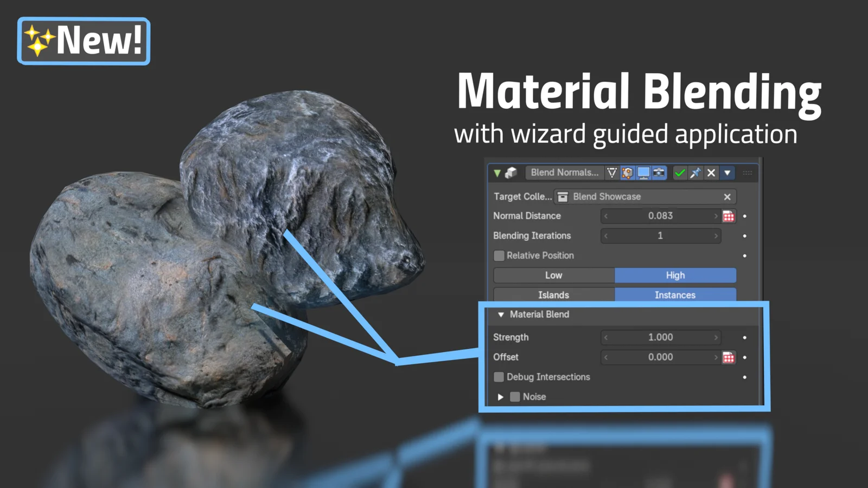Screen dimensions: 868x488
Task: Clear the Blend Showcase target collection with the X
Action: click(727, 196)
